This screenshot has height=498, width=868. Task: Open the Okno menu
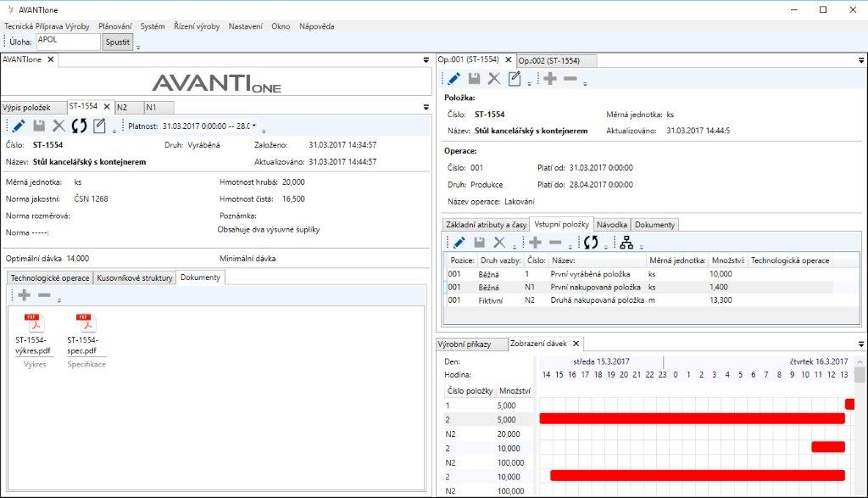[x=281, y=26]
